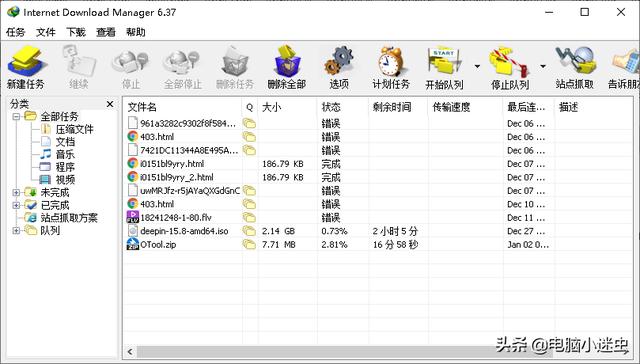Screen dimensions: 640x364
Task: Open the 站点抓取 (site grabber) tool
Action: point(575,68)
